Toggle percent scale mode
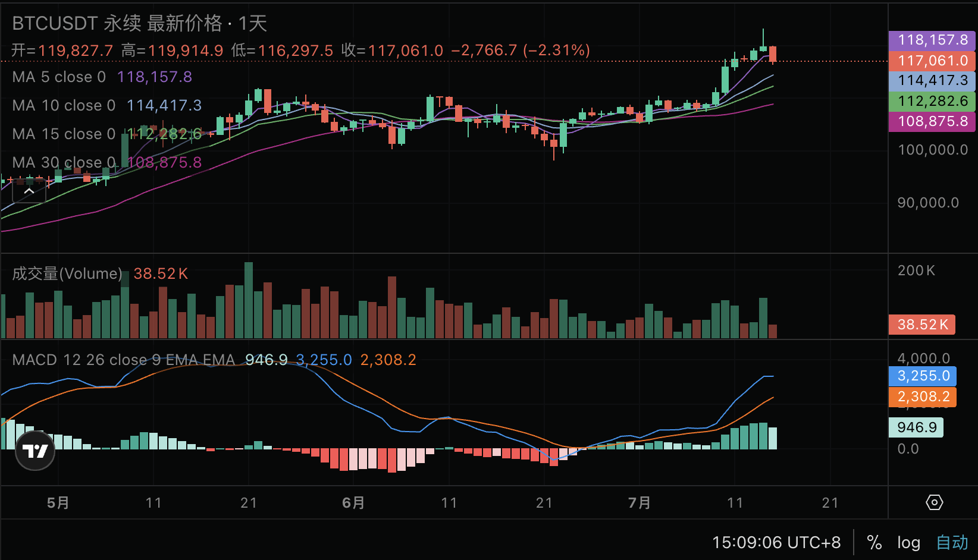The width and height of the screenshot is (978, 560). [x=874, y=542]
